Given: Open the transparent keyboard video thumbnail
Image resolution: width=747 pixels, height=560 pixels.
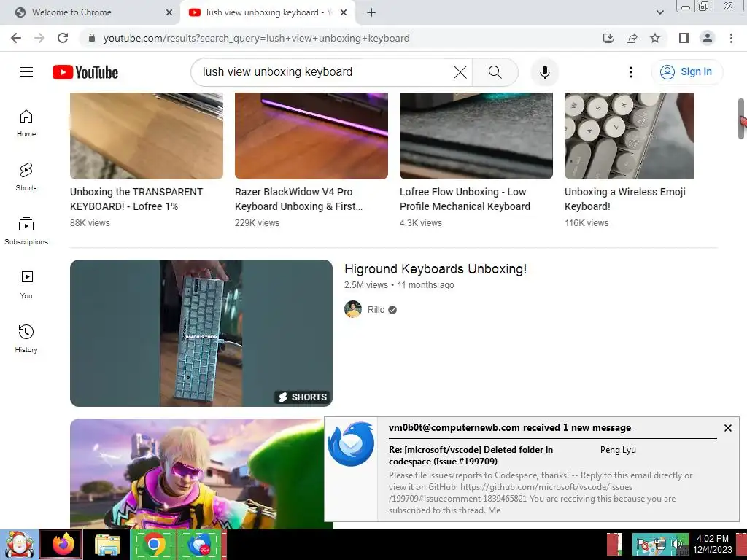Looking at the screenshot, I should pyautogui.click(x=146, y=136).
